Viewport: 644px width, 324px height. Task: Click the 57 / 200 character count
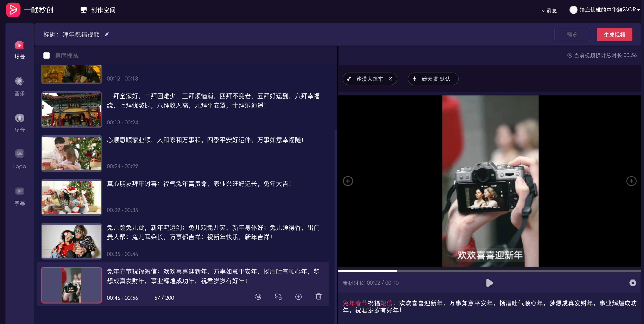pos(164,298)
